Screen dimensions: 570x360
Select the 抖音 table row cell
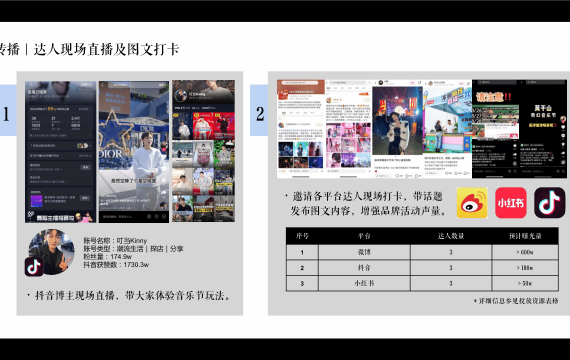364,268
